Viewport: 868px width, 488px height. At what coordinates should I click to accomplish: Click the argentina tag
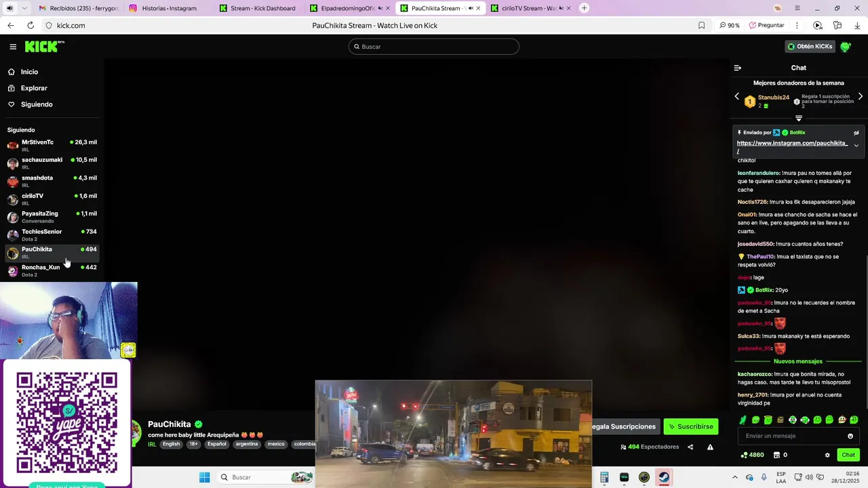247,445
